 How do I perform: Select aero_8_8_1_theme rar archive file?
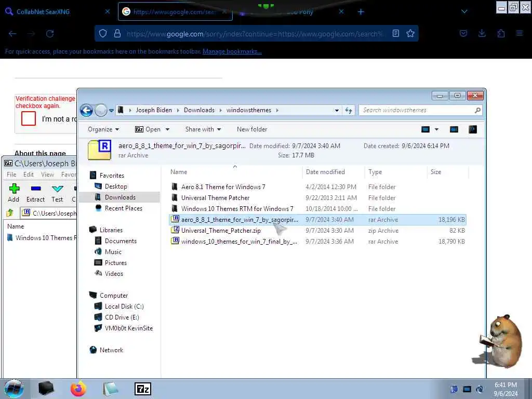(317, 220)
